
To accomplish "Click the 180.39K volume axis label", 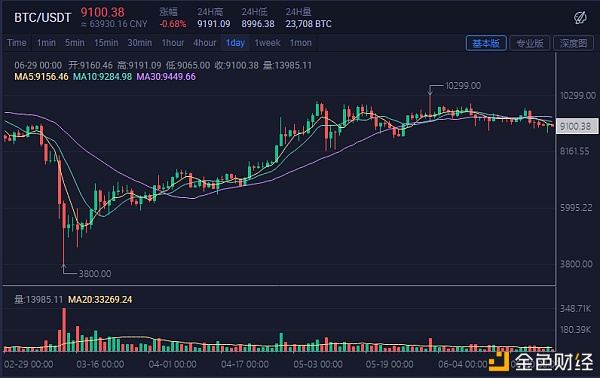I will [576, 330].
